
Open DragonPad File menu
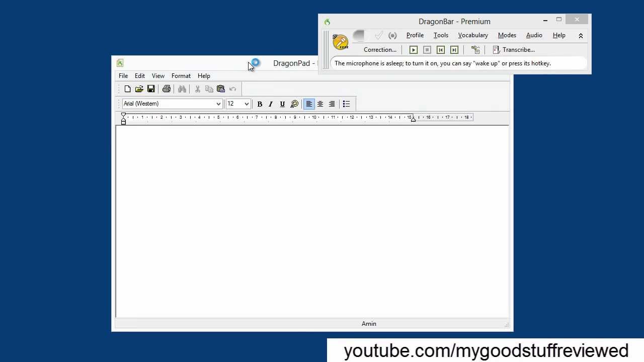(123, 76)
